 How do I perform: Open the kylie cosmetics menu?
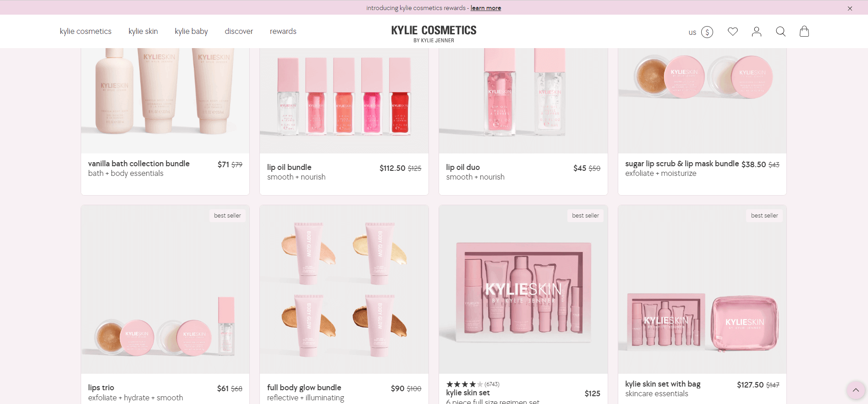tap(86, 31)
